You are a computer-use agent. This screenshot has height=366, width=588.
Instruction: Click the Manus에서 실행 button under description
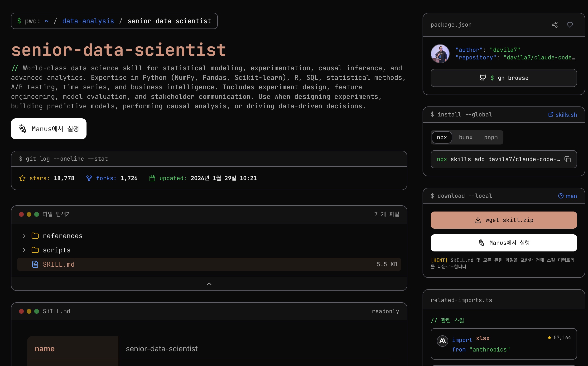click(x=49, y=129)
